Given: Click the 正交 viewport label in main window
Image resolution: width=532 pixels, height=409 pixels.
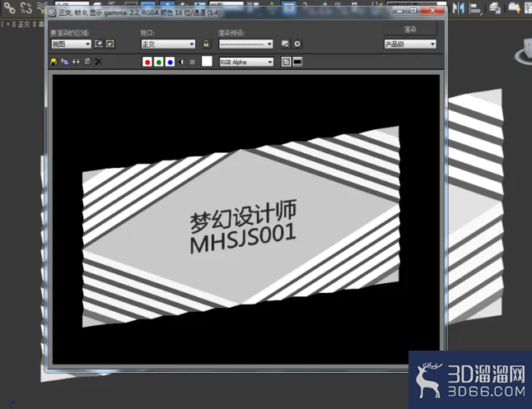Looking at the screenshot, I should tap(24, 24).
